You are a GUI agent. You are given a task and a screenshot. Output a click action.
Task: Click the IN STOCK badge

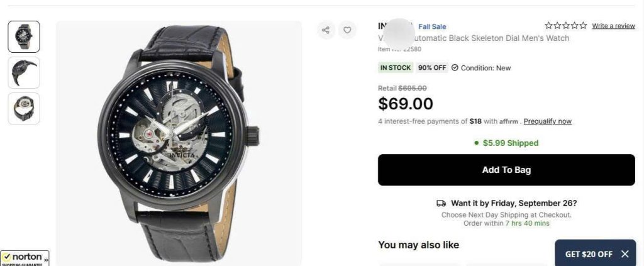396,68
